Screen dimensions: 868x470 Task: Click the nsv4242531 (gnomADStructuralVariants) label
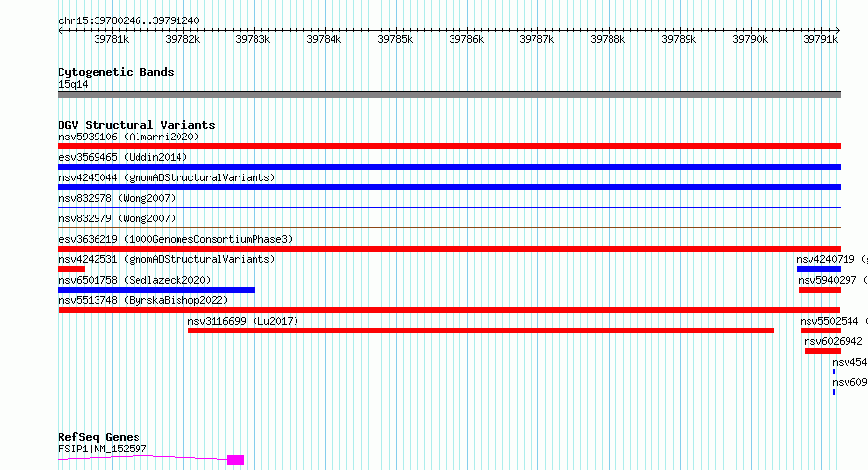(x=167, y=259)
